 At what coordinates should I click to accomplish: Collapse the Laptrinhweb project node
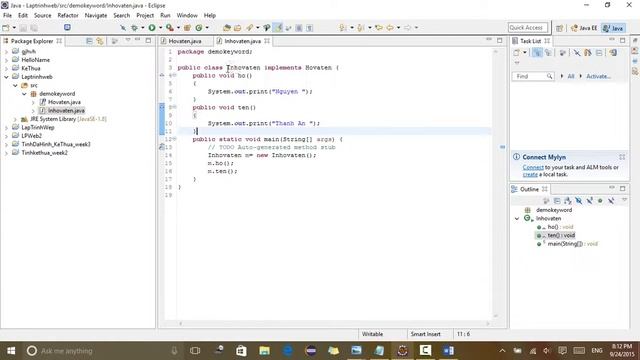6,77
